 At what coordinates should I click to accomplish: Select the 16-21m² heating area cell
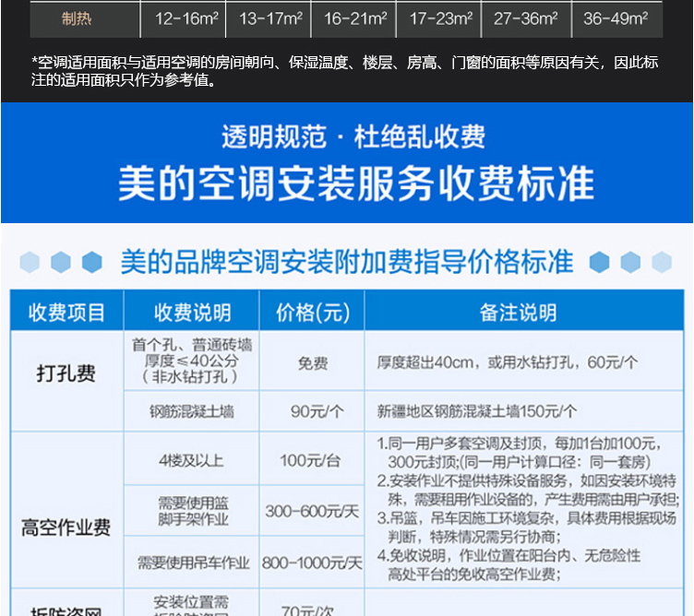pos(355,19)
